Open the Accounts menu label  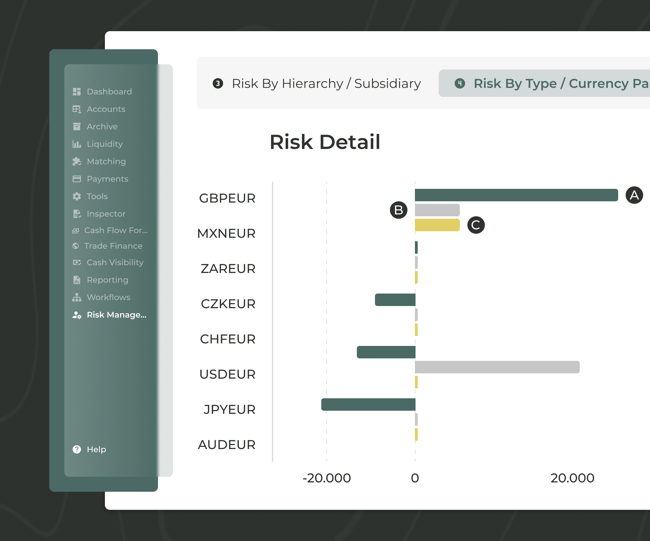click(106, 109)
